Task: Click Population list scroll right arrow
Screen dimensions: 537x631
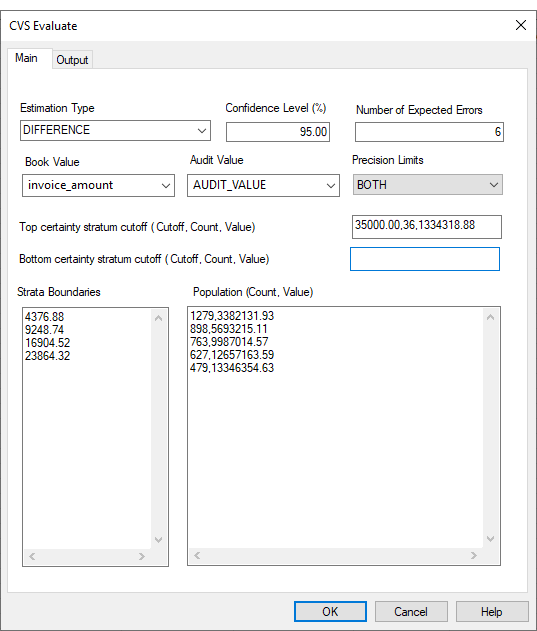Action: point(474,556)
